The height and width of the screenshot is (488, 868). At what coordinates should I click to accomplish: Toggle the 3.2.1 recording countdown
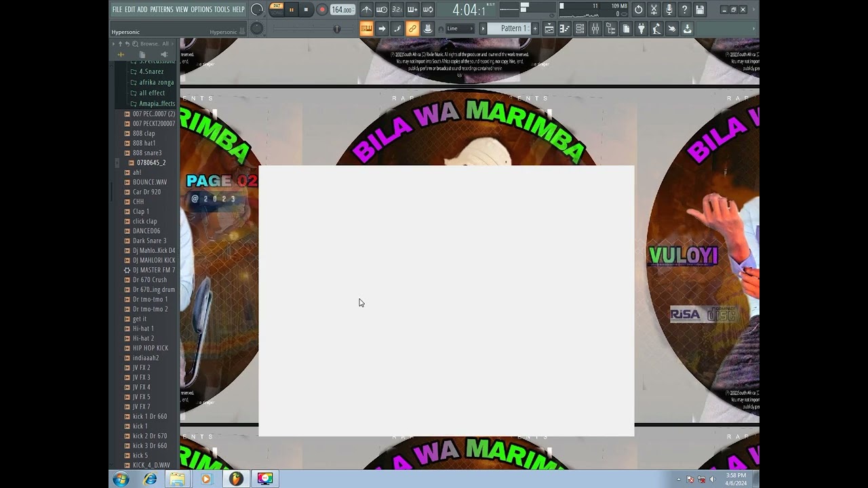coord(397,9)
